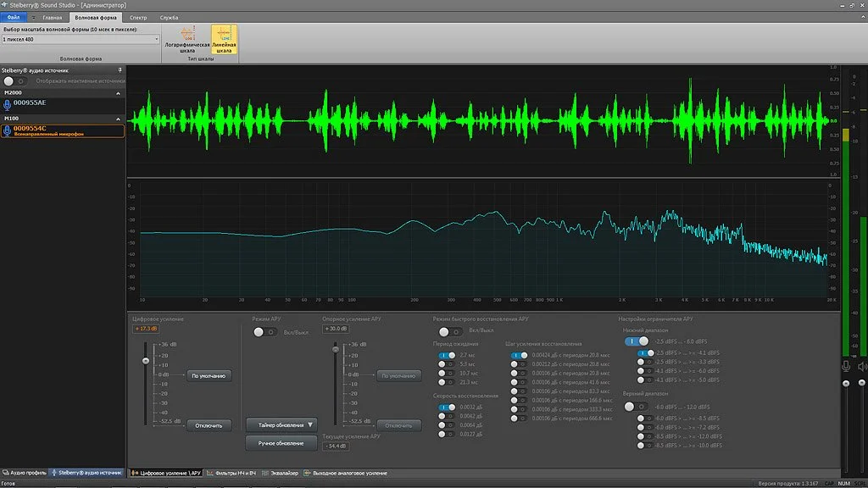Select 0.00212 дБ с периодом 20.8 мкс step
The width and height of the screenshot is (868, 488).
[519, 364]
